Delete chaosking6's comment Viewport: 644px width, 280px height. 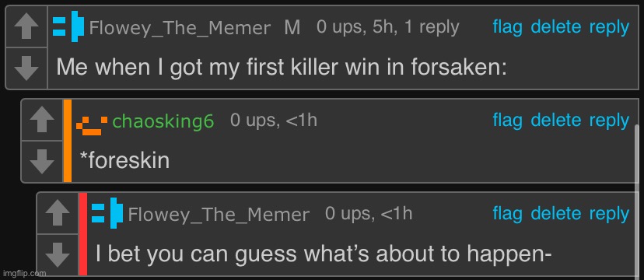[556, 121]
